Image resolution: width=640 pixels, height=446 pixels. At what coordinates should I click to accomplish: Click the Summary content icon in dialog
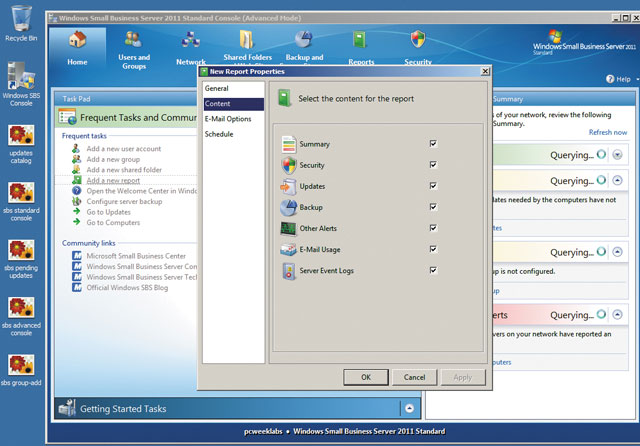point(289,144)
